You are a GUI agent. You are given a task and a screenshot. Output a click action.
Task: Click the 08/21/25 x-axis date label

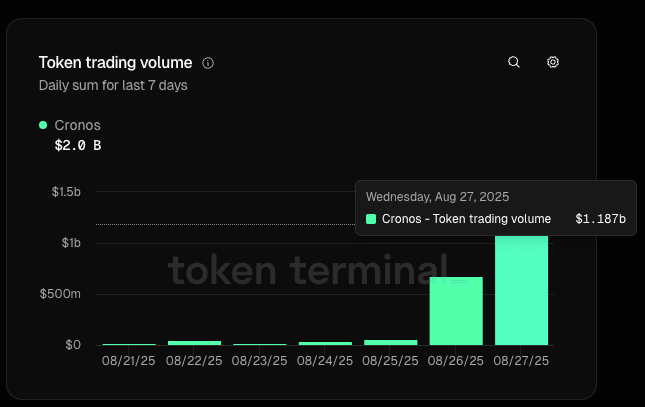pos(129,360)
